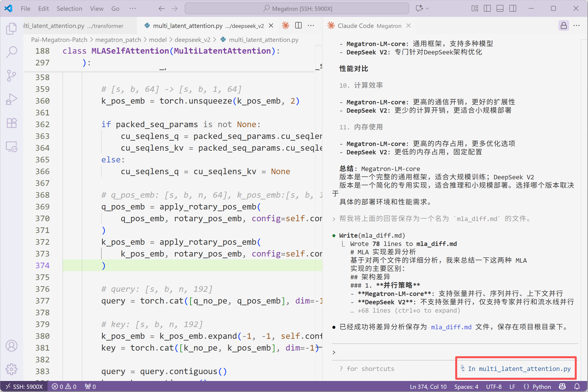Open the Explorer view in the activity bar
This screenshot has height=392, width=588.
12,28
